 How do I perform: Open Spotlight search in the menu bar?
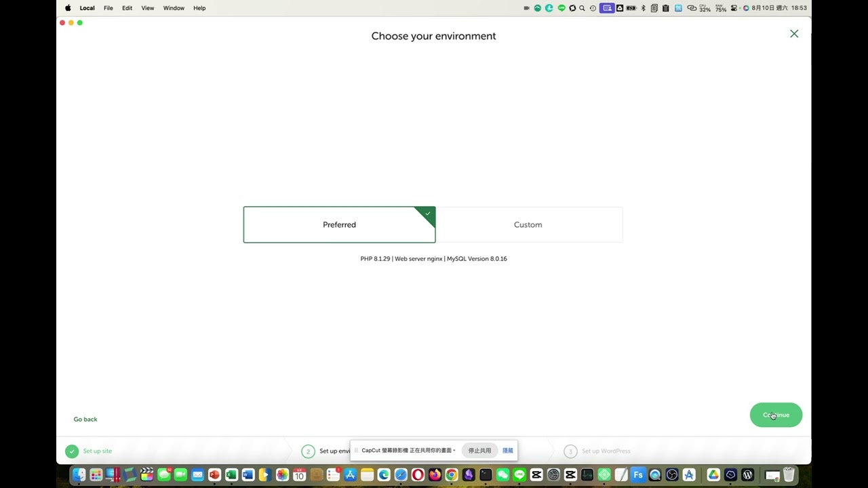tap(582, 8)
